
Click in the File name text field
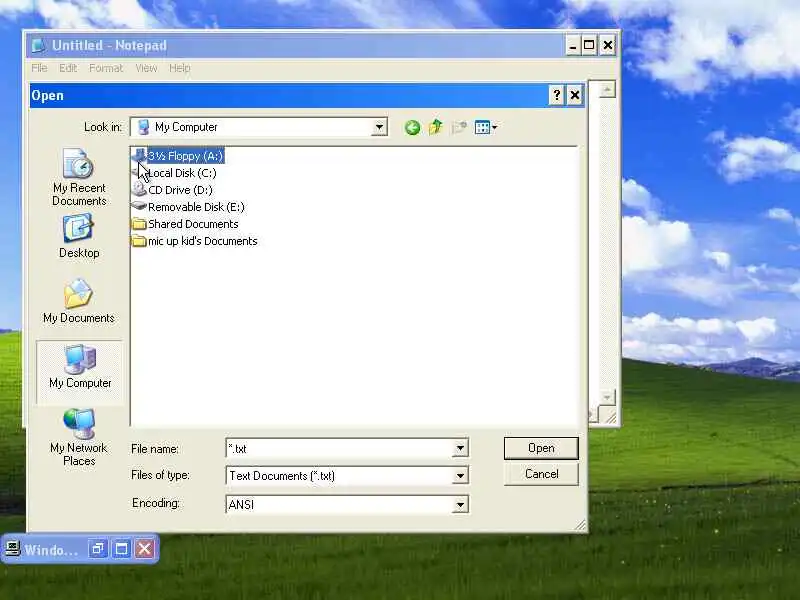click(339, 448)
